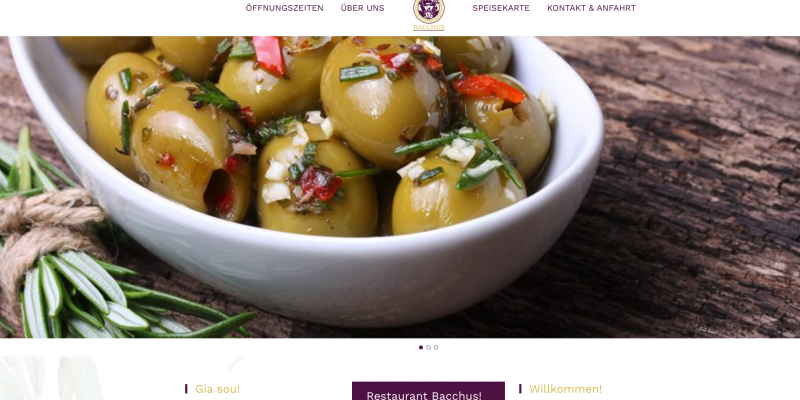The height and width of the screenshot is (400, 800).
Task: Click the purple bar beside Willkommen!
Action: point(520,389)
